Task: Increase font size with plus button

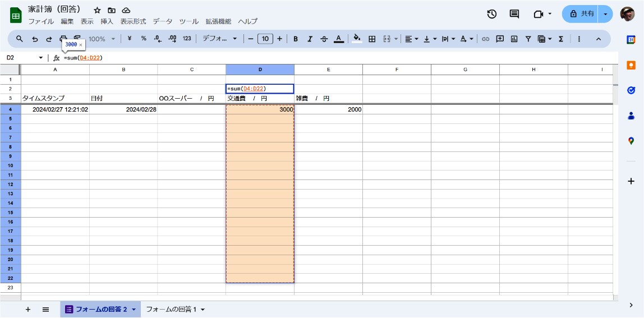Action: 280,39
